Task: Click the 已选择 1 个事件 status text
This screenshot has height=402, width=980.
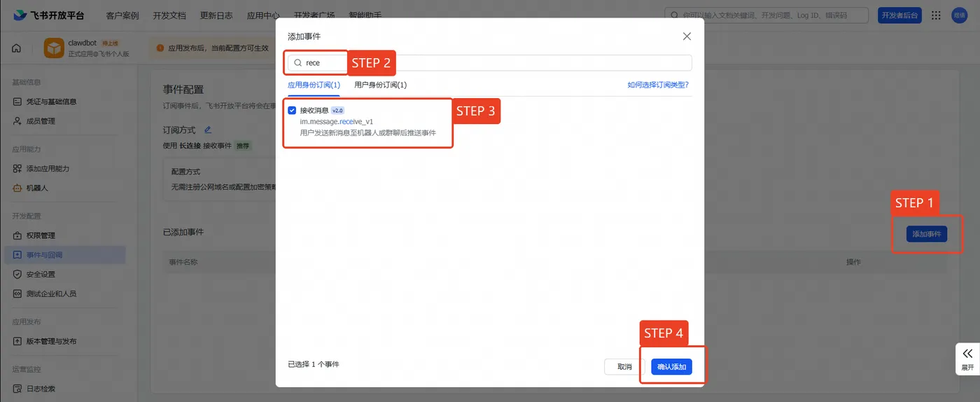Action: [x=314, y=365]
